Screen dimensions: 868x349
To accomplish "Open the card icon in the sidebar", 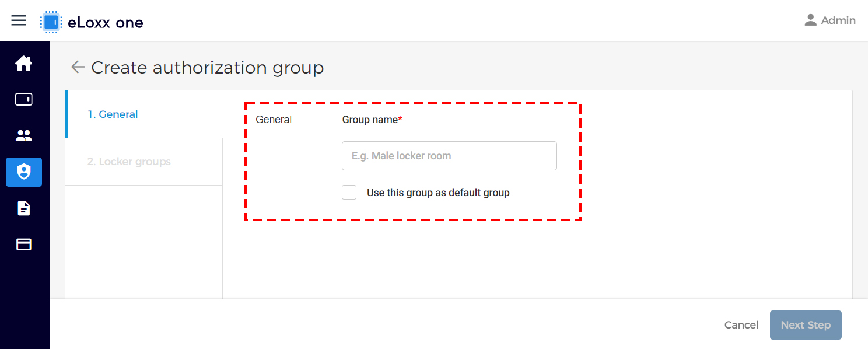I will point(24,245).
